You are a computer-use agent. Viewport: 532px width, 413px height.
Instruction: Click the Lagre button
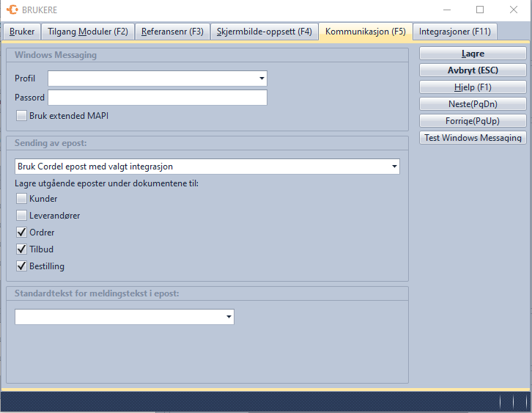click(x=473, y=54)
